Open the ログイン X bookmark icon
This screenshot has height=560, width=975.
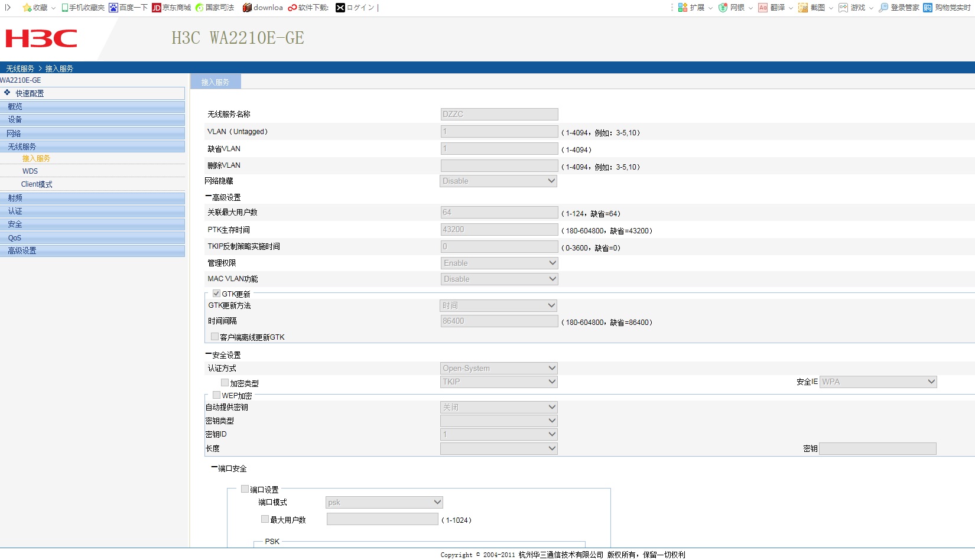click(340, 8)
